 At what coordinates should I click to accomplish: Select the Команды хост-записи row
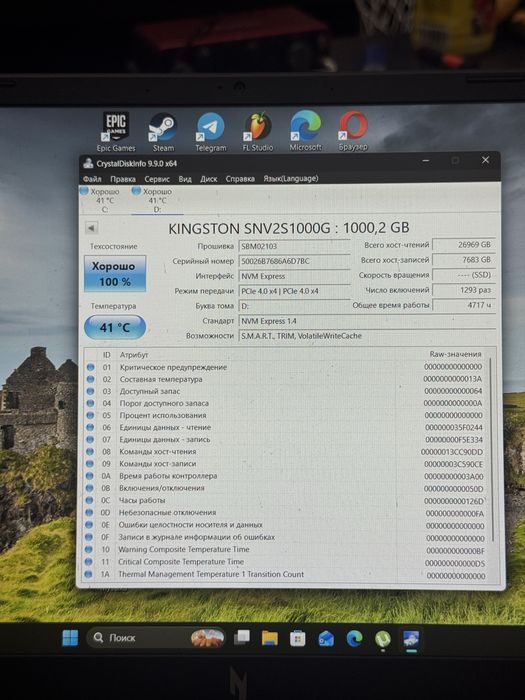pos(286,464)
